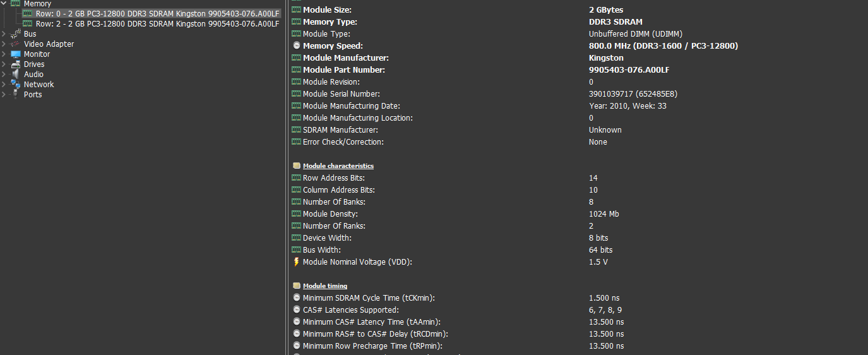Click the Memory Type row icon

pyautogui.click(x=297, y=22)
